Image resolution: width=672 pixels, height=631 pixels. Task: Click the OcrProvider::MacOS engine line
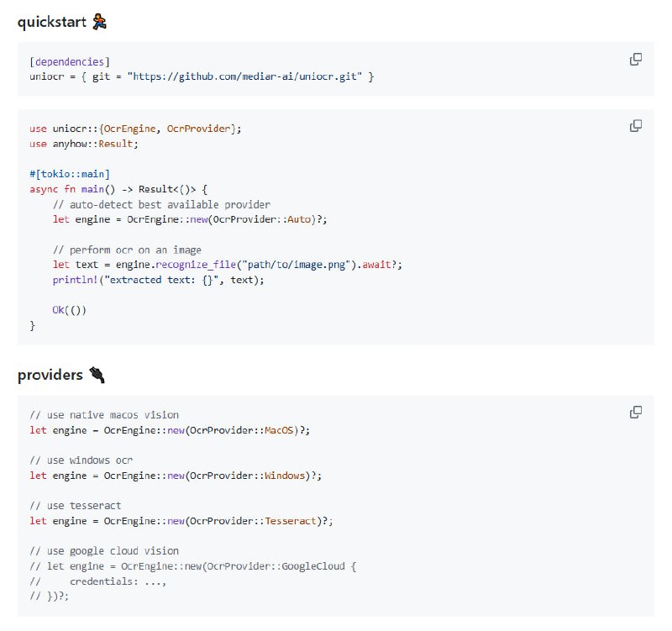[x=170, y=430]
